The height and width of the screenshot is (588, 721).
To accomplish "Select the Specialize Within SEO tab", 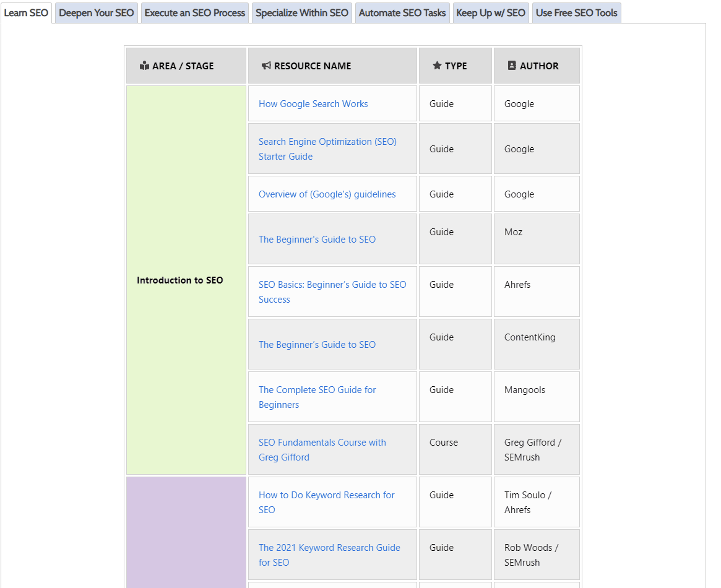I will coord(302,13).
